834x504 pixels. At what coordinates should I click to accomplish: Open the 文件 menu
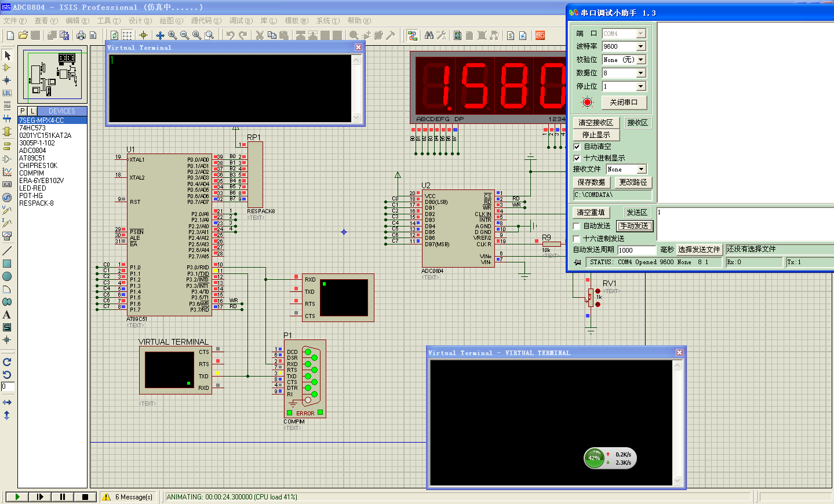pyautogui.click(x=14, y=21)
